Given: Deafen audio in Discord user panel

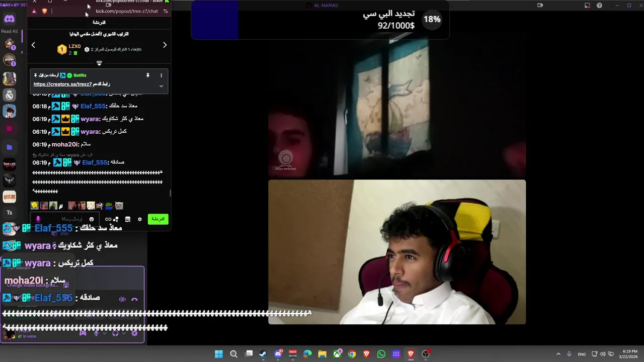Looking at the screenshot, I should 115,333.
